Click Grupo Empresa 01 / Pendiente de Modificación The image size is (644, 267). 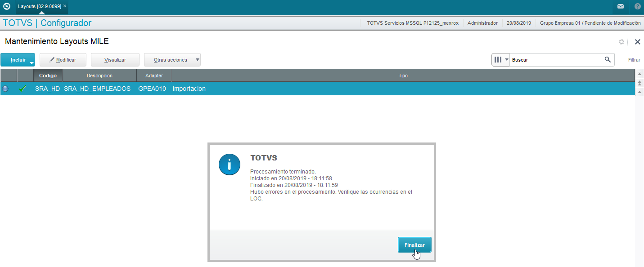click(590, 23)
